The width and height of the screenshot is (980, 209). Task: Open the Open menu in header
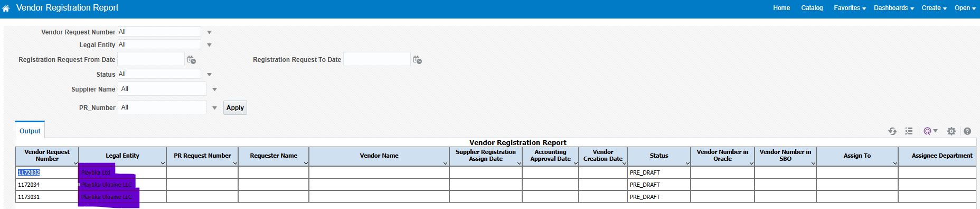tap(965, 8)
